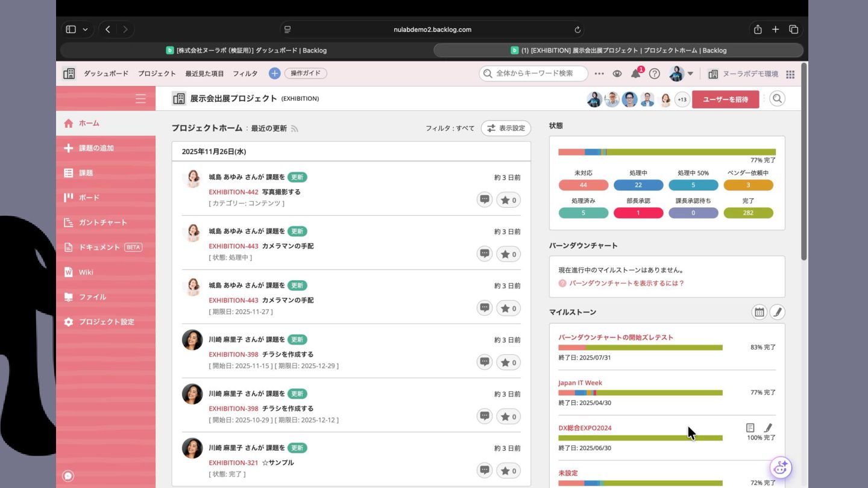The width and height of the screenshot is (868, 488).
Task: Click 処理中 status count 22
Action: [638, 185]
